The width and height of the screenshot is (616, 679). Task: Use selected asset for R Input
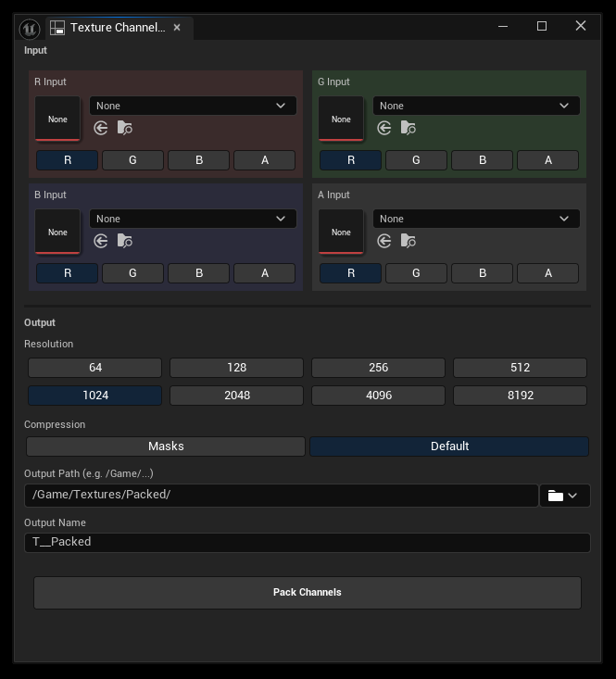pos(101,128)
